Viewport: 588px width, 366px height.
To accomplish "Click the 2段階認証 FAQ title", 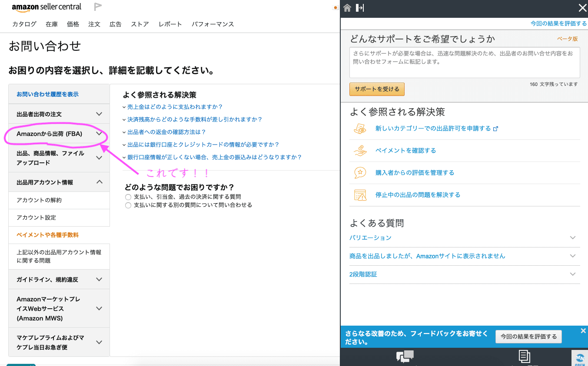I will (x=363, y=274).
